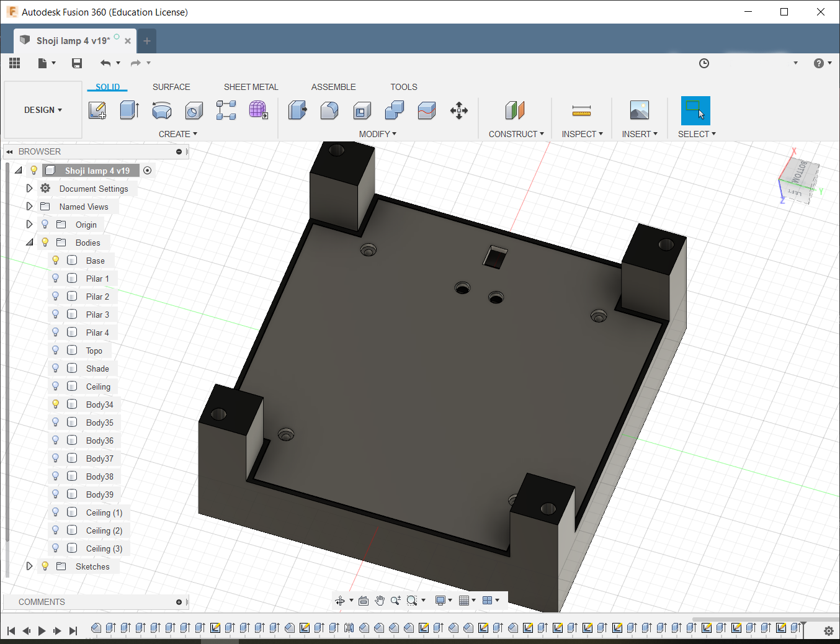Screen dimensions: 840x644
Task: Hide the Body34 body
Action: pos(55,405)
